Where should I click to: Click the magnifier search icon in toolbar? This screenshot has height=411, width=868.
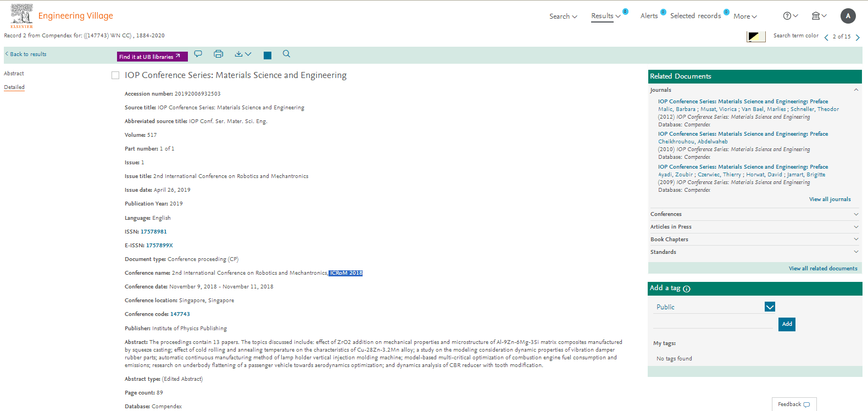(x=286, y=54)
